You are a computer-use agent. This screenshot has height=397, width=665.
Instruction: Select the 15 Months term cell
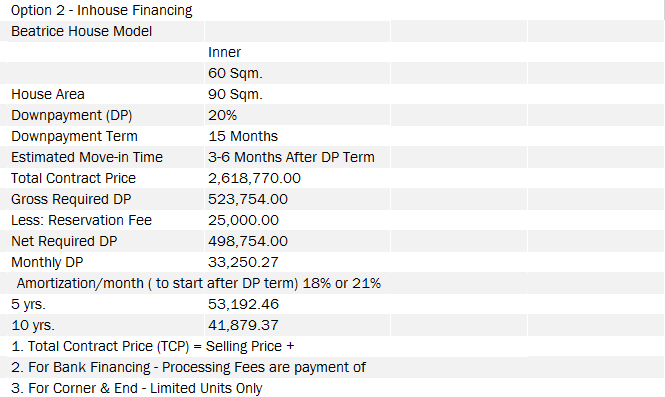pos(243,136)
